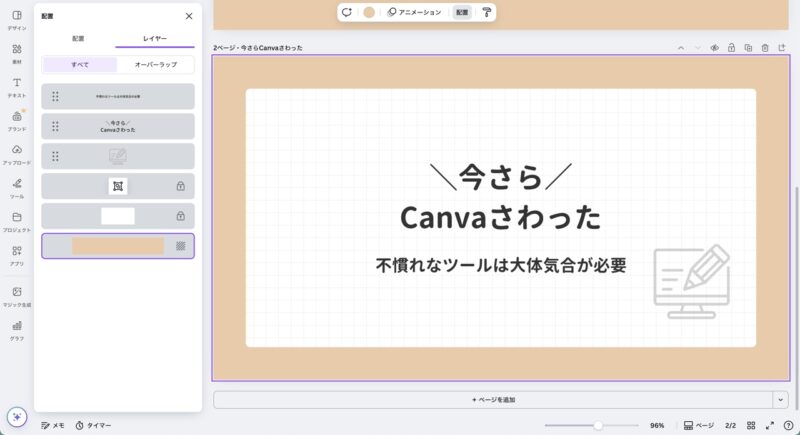The width and height of the screenshot is (800, 435).
Task: Delete page 2 with the trash icon
Action: pos(765,48)
